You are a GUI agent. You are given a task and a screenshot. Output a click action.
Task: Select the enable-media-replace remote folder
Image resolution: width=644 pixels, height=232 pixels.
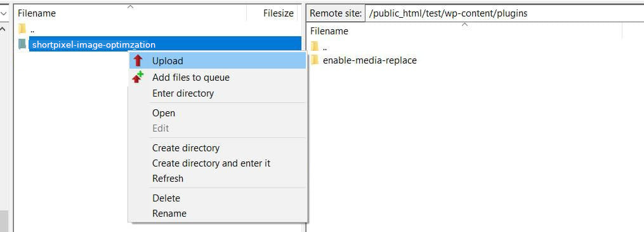click(370, 60)
